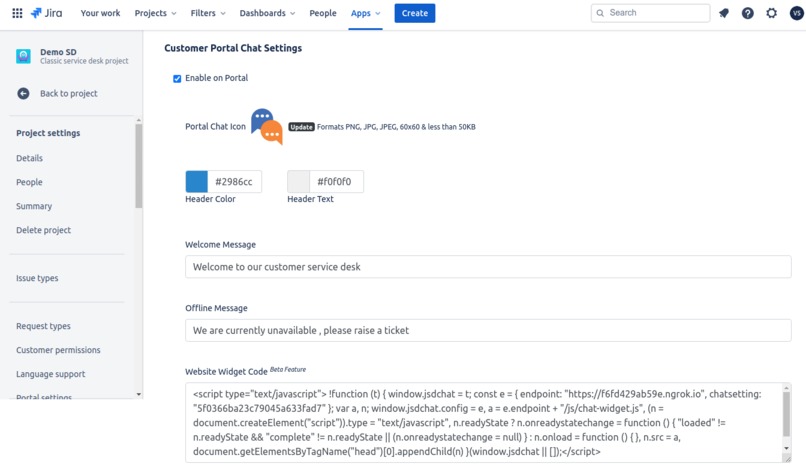Click the widget code scrollbar down arrow
Screen dimensions: 806x470
click(x=786, y=448)
